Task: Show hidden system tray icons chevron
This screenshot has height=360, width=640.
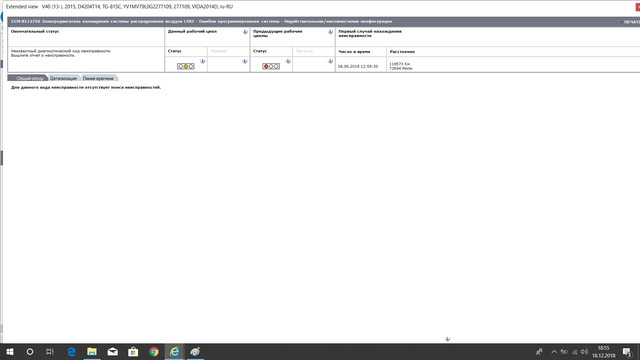Action: click(x=554, y=351)
